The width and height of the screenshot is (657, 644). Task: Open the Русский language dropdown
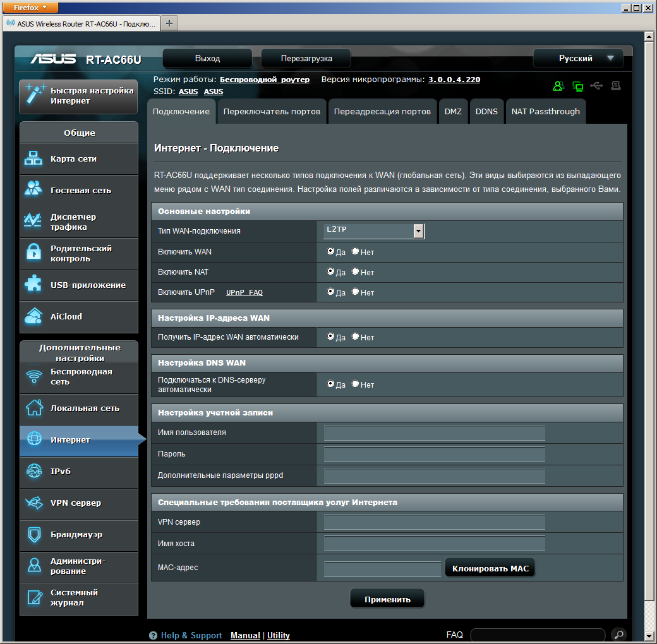(578, 58)
